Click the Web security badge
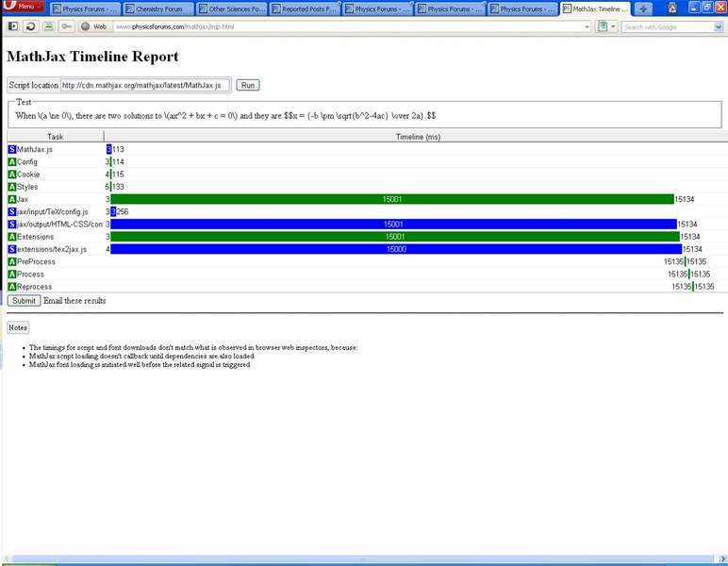This screenshot has height=566, width=728. [93, 26]
